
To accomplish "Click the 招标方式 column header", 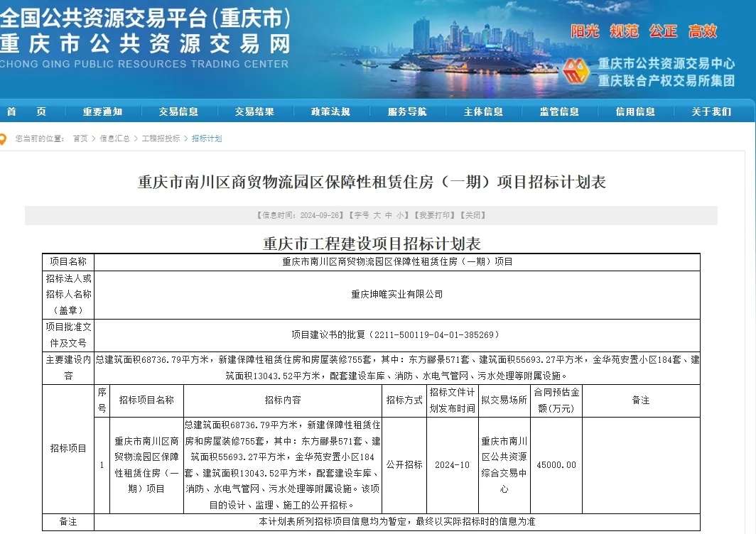I will click(404, 400).
